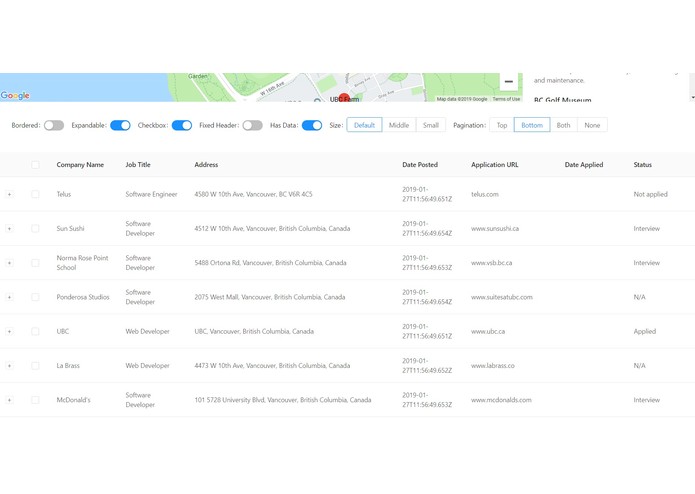Expand the Telus row
The height and width of the screenshot is (494, 695).
9,194
